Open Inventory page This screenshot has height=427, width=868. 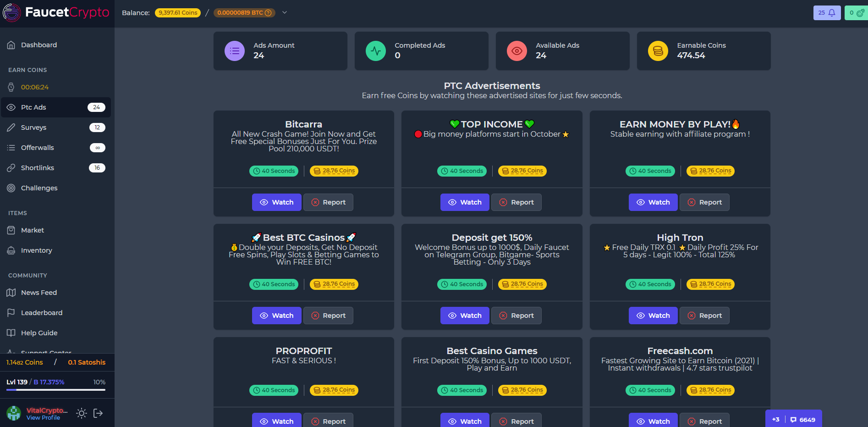[x=56, y=250]
